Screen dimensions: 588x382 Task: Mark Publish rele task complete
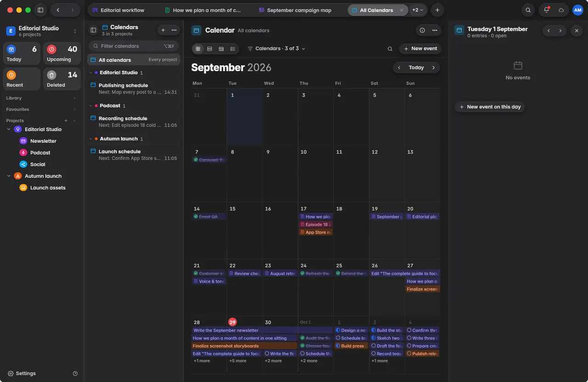pyautogui.click(x=409, y=353)
